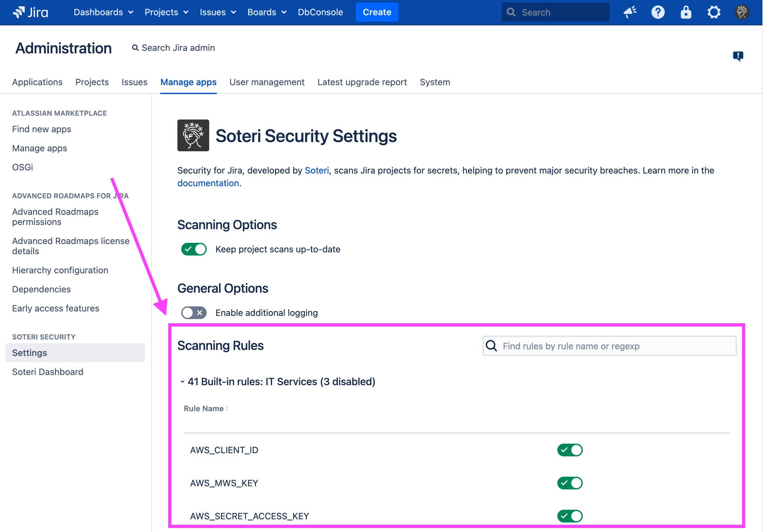Click the Soteri Security logo icon
This screenshot has width=763, height=532.
(193, 135)
